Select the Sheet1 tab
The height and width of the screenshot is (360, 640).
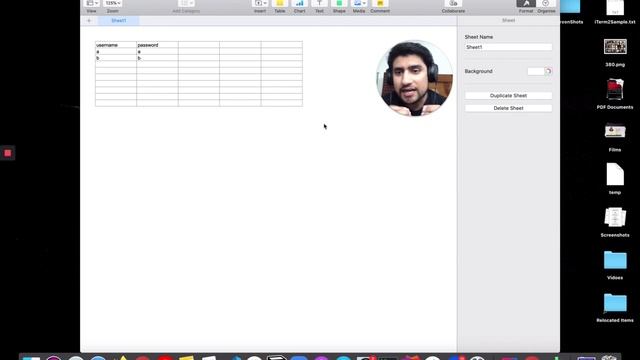tap(119, 20)
